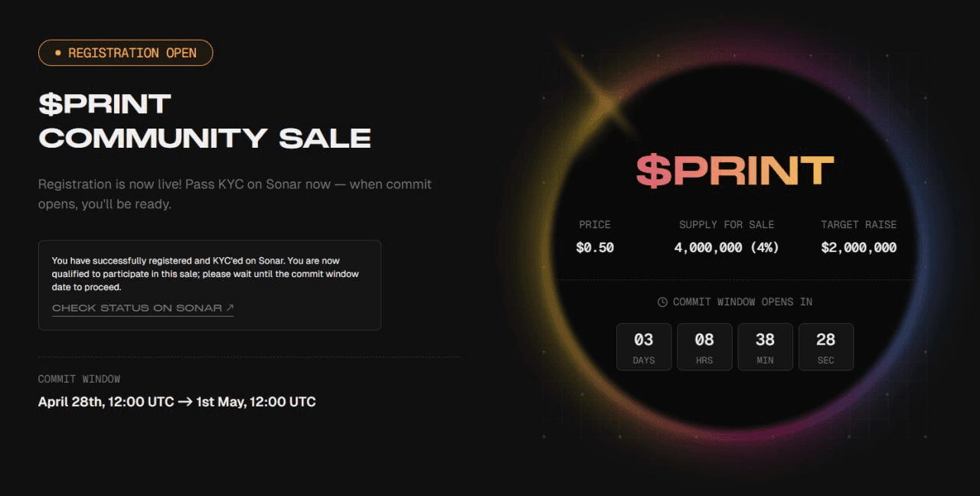980x496 pixels.
Task: Click the clock icon beside Commit Window Opens
Action: click(662, 302)
